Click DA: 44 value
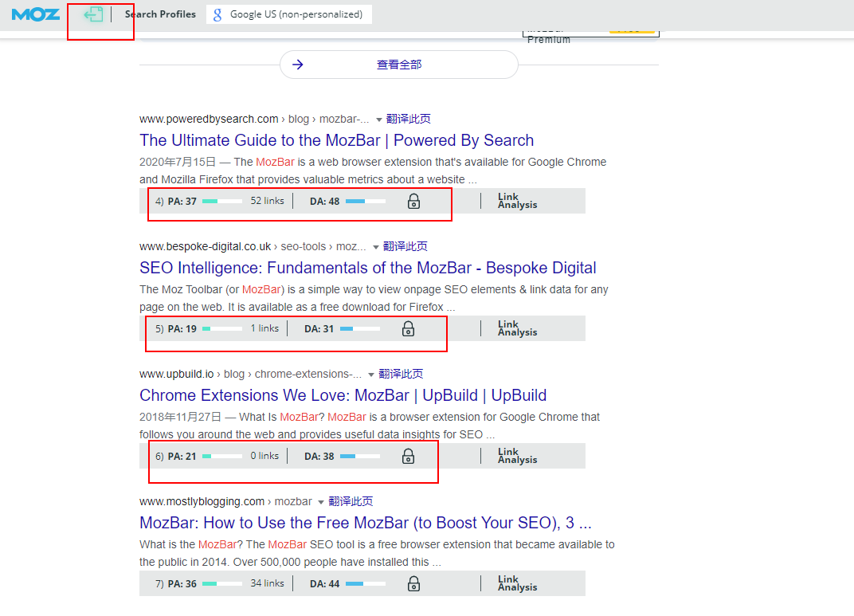This screenshot has height=616, width=854. tap(324, 584)
